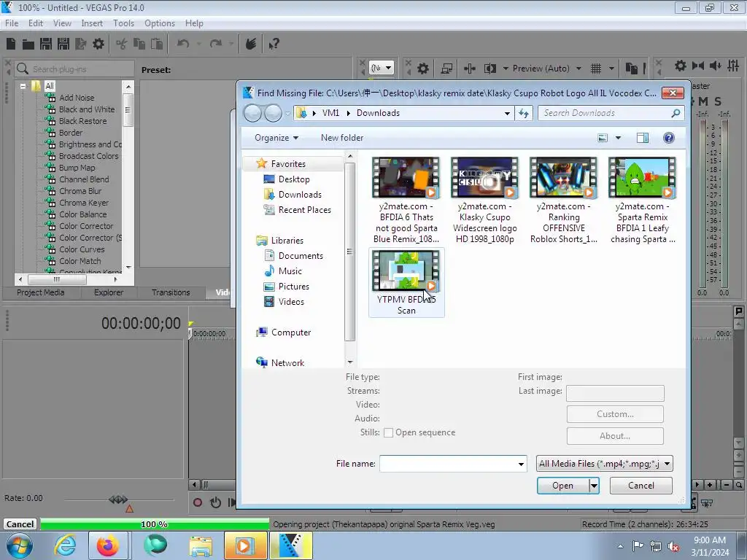Select the Klasky Csupo Widescreen logo video
Viewport: 747px width, 560px height.
click(x=485, y=201)
